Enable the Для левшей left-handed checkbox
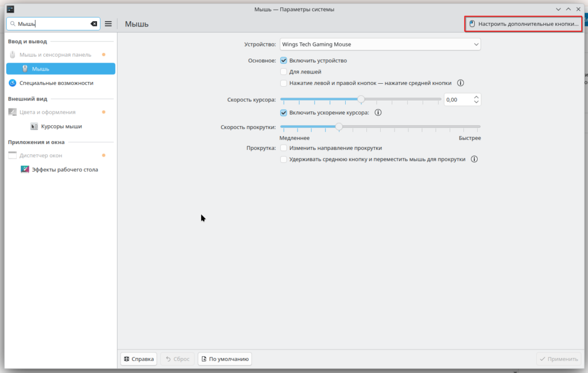This screenshot has width=588, height=373. click(x=284, y=72)
